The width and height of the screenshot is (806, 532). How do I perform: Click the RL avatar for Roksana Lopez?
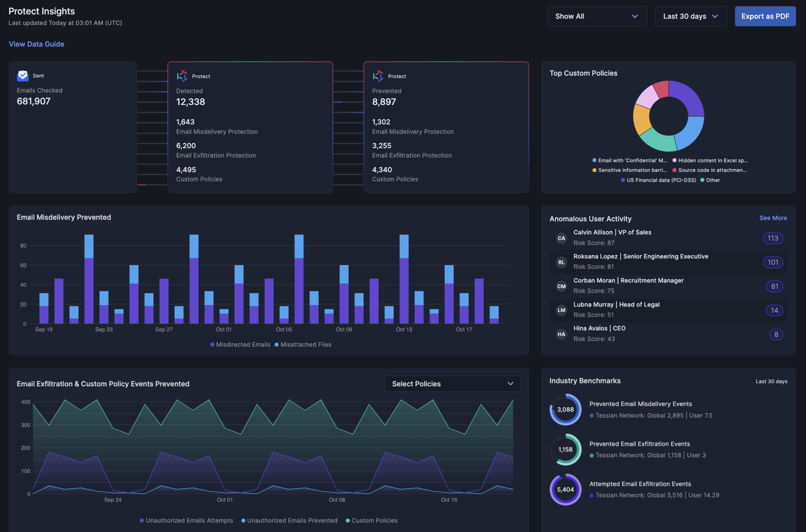coord(561,262)
